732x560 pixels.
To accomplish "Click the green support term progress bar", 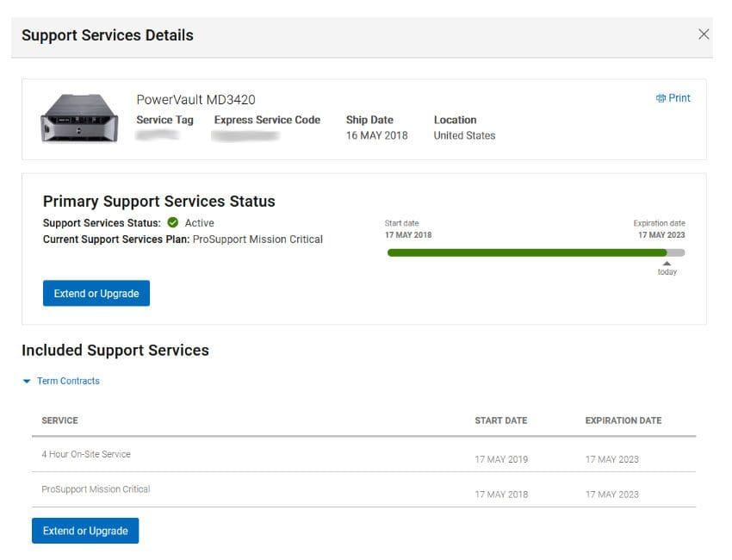I will pos(526,252).
